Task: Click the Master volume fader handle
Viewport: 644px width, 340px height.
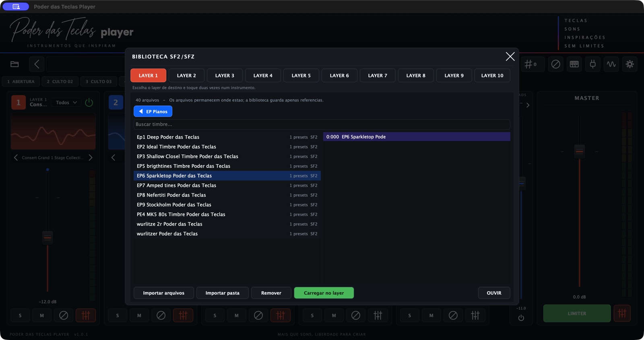Action: (x=579, y=151)
